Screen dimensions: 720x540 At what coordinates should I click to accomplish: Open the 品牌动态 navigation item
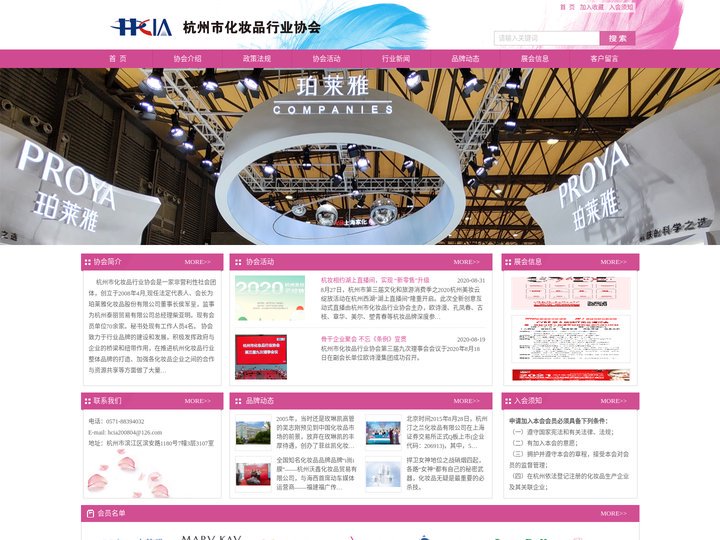pos(465,59)
